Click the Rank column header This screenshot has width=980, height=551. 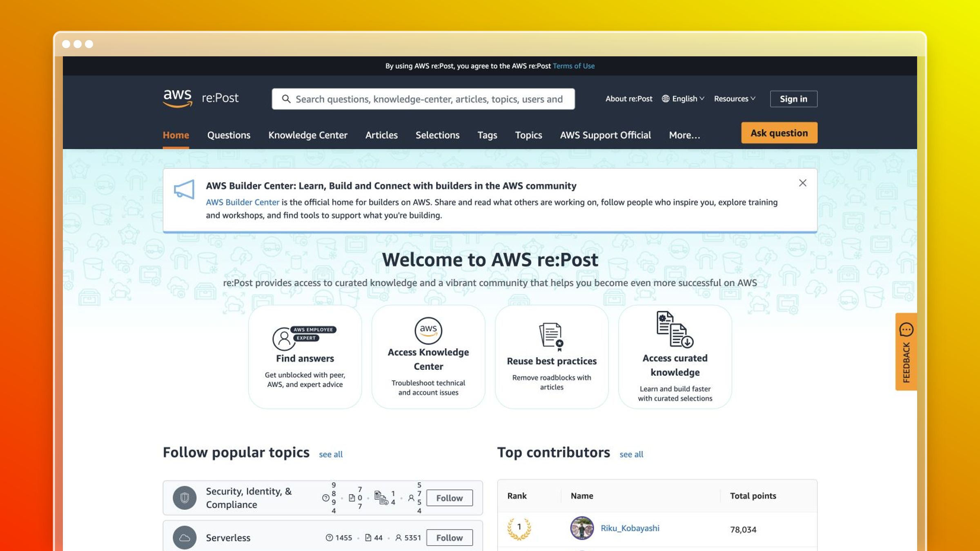pyautogui.click(x=517, y=495)
